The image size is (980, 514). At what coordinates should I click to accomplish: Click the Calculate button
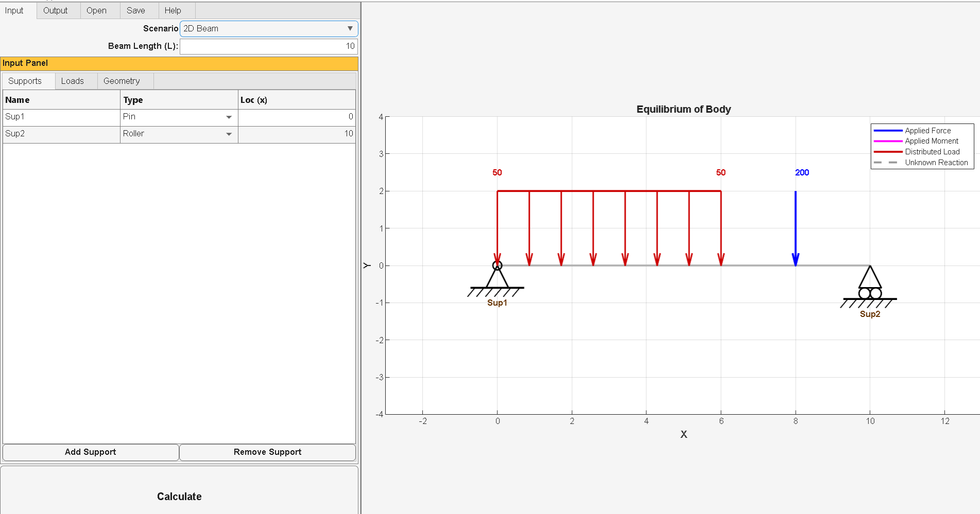(x=179, y=497)
